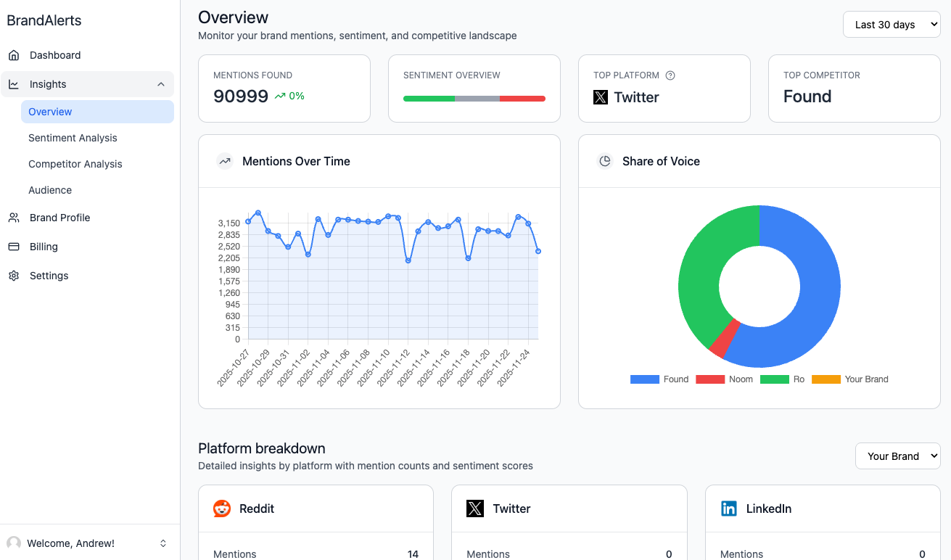951x560 pixels.
Task: Click the Reddit logo icon
Action: (222, 508)
